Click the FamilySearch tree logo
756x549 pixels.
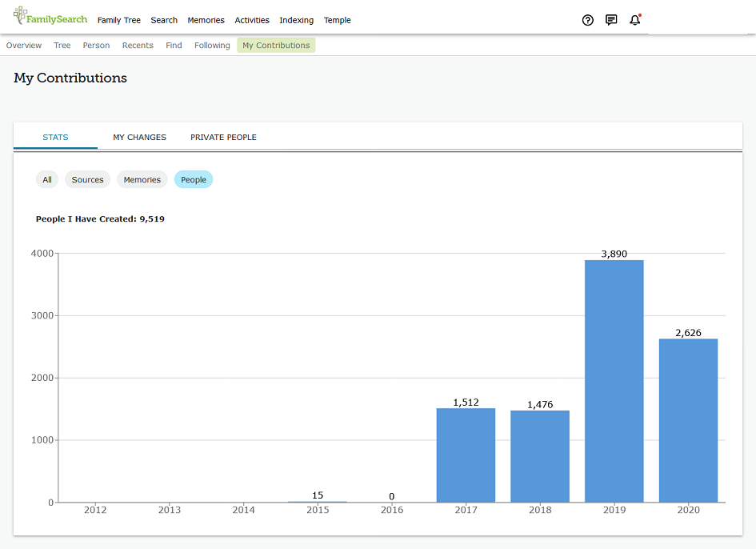click(50, 16)
